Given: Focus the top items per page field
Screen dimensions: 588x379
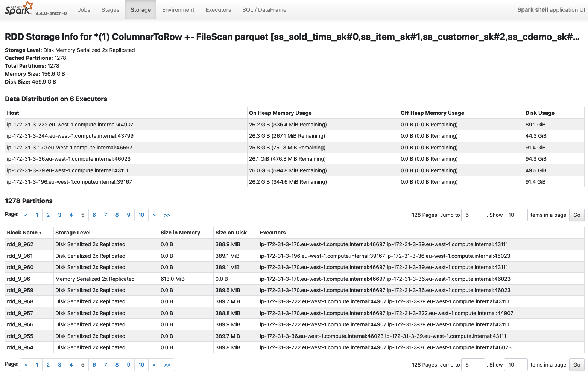Looking at the screenshot, I should 516,215.
